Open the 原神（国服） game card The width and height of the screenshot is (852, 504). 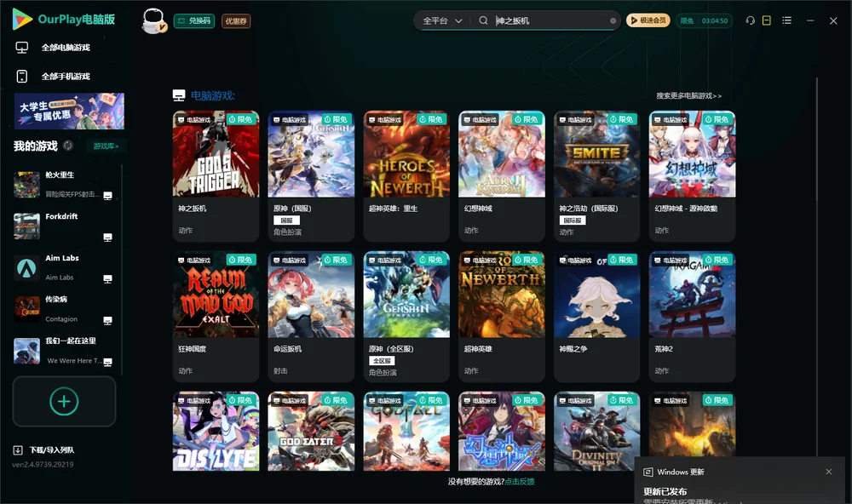pyautogui.click(x=311, y=176)
